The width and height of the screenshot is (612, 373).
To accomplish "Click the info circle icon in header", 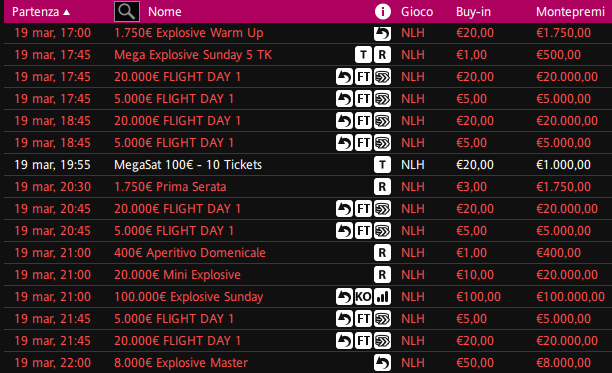I will 382,12.
